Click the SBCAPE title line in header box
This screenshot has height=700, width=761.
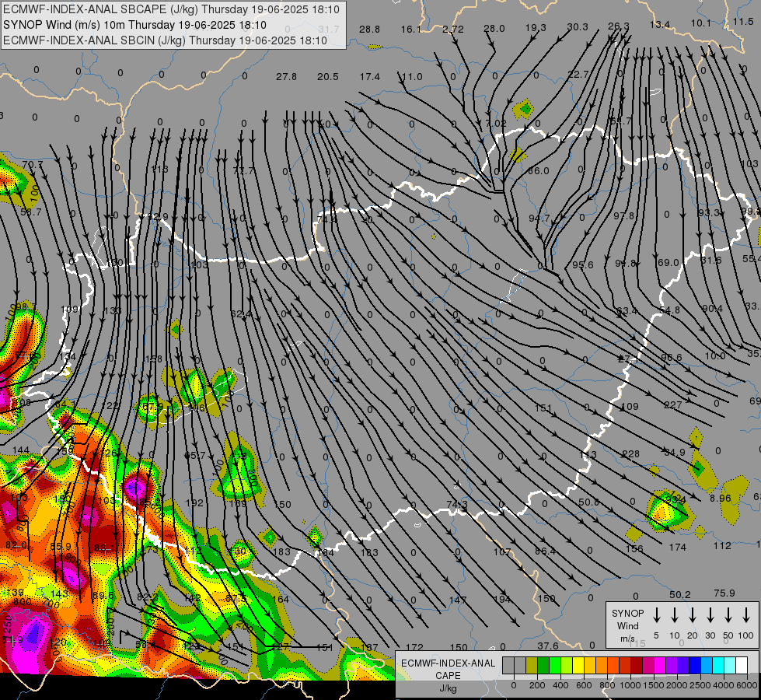[x=171, y=9]
